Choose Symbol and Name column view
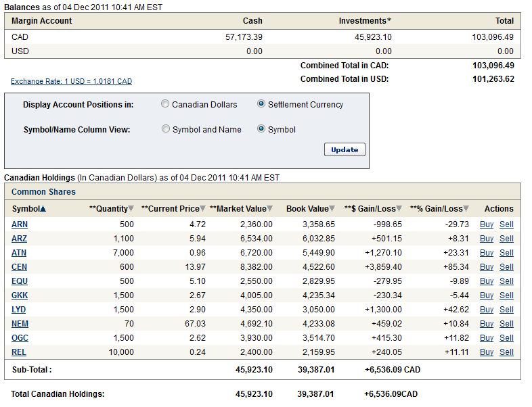The height and width of the screenshot is (407, 532). pyautogui.click(x=166, y=129)
